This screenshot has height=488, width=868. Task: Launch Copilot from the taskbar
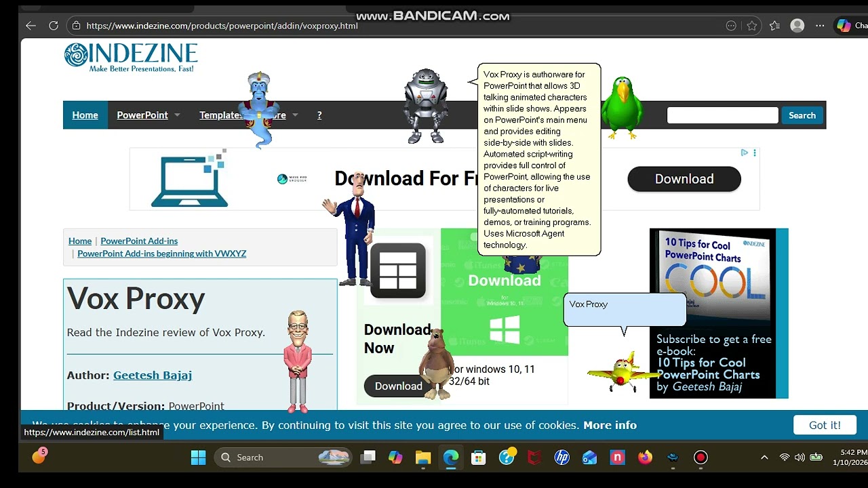click(395, 457)
